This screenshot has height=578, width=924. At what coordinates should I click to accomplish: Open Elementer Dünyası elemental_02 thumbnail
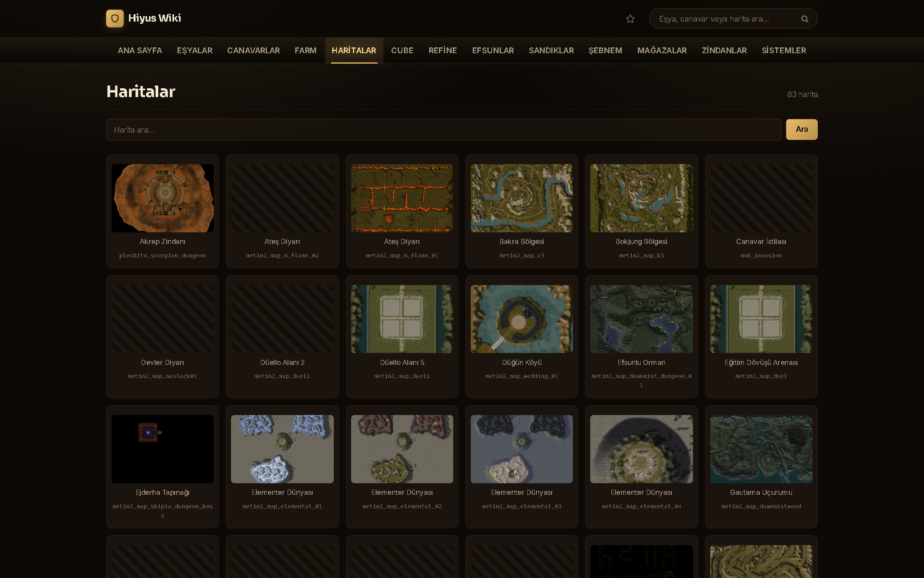click(x=402, y=449)
